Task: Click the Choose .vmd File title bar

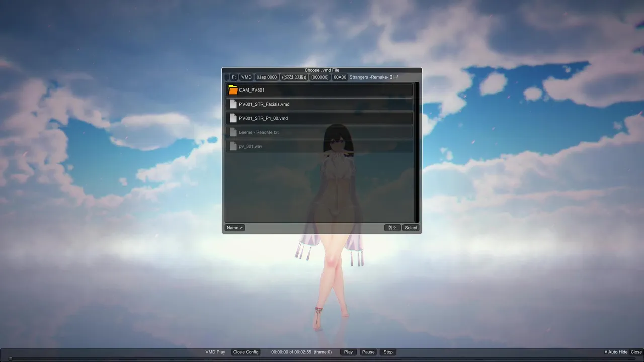Action: click(x=322, y=70)
